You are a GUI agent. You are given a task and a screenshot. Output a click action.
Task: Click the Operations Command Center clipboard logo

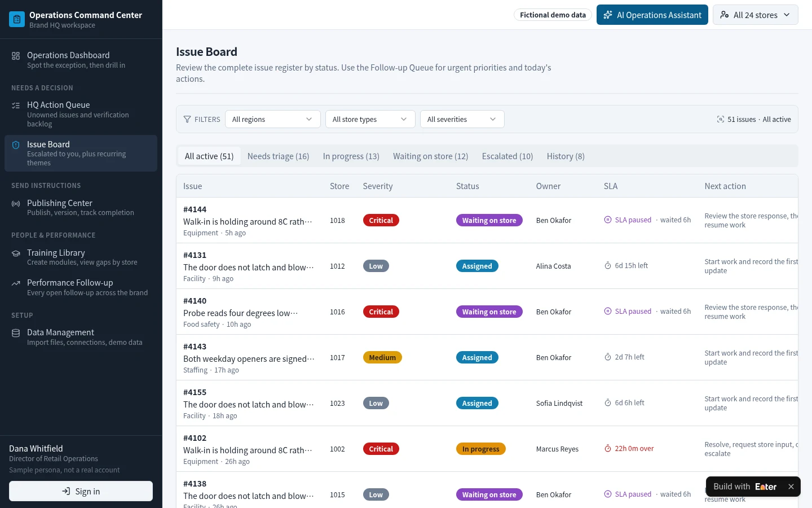(17, 19)
